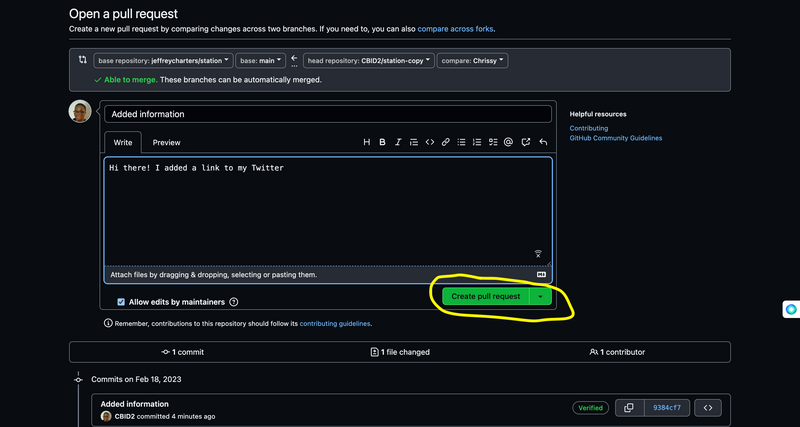Switch to the Preview tab
Viewport: 800px width, 427px height.
point(166,143)
